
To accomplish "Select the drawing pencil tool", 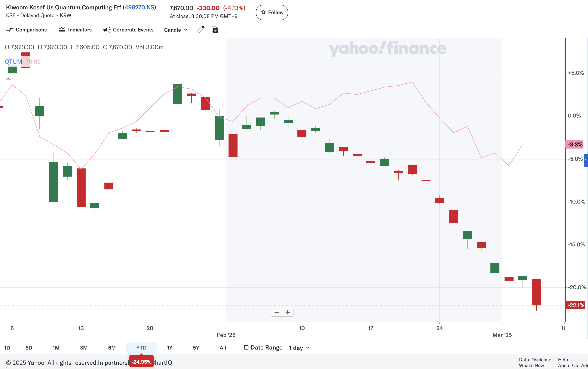I will (x=200, y=30).
